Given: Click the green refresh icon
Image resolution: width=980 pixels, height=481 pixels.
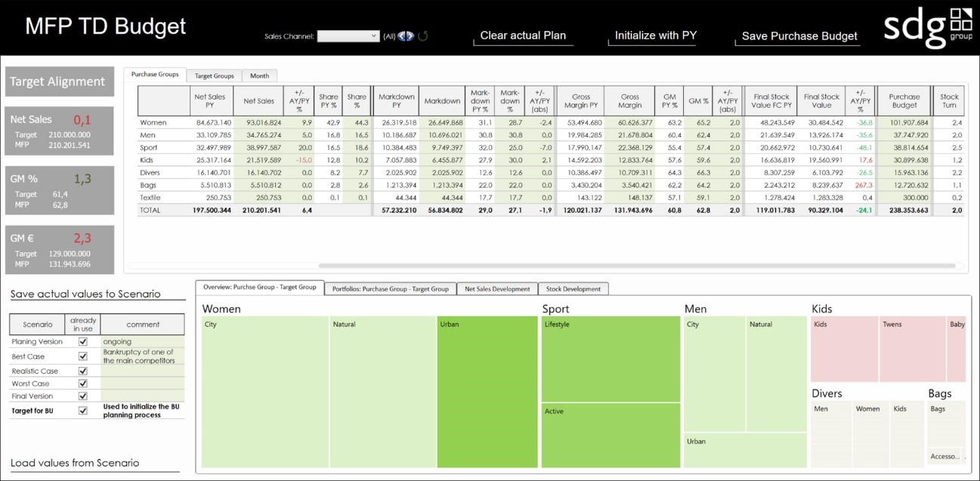Looking at the screenshot, I should (x=423, y=35).
